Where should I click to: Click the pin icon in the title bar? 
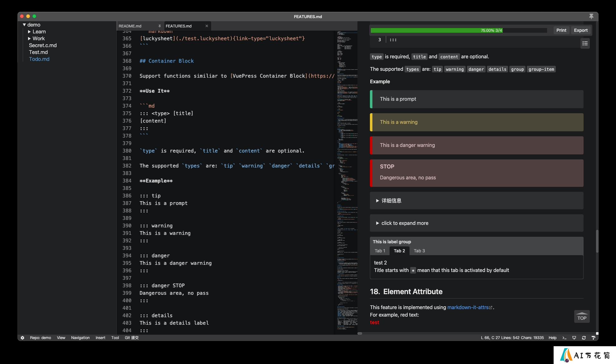click(591, 16)
